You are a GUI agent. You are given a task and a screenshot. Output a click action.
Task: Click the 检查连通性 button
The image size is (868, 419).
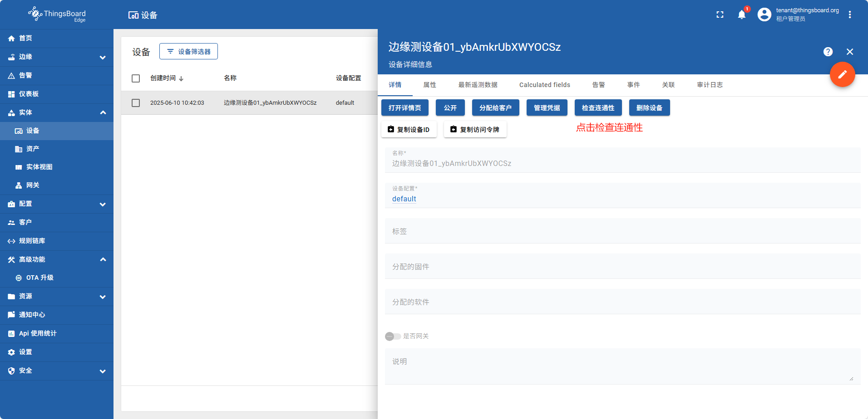(x=598, y=108)
